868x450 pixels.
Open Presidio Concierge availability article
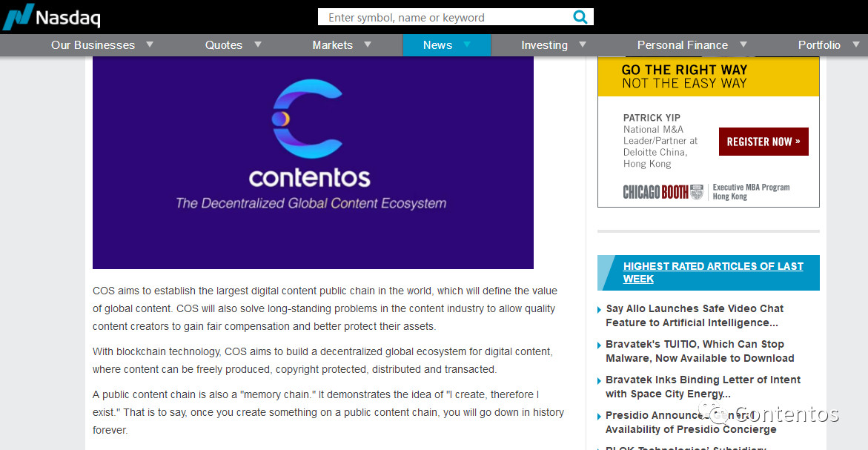pos(691,422)
